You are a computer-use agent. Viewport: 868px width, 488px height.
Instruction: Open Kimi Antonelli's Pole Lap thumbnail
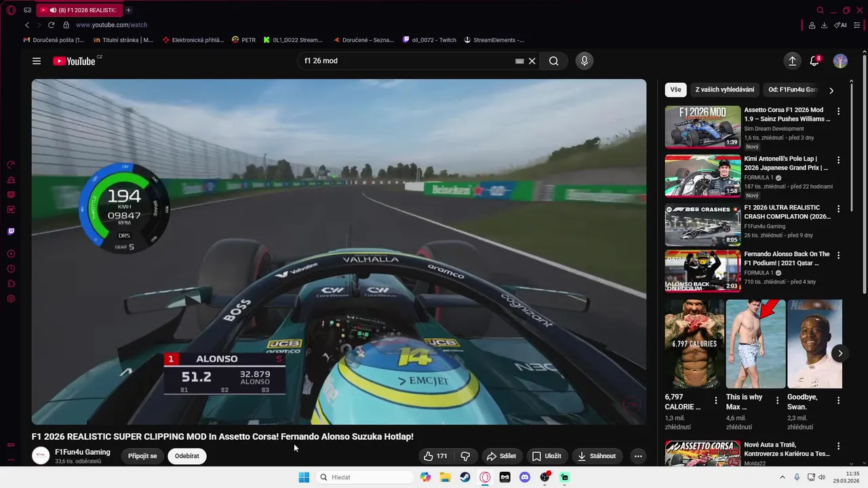703,176
